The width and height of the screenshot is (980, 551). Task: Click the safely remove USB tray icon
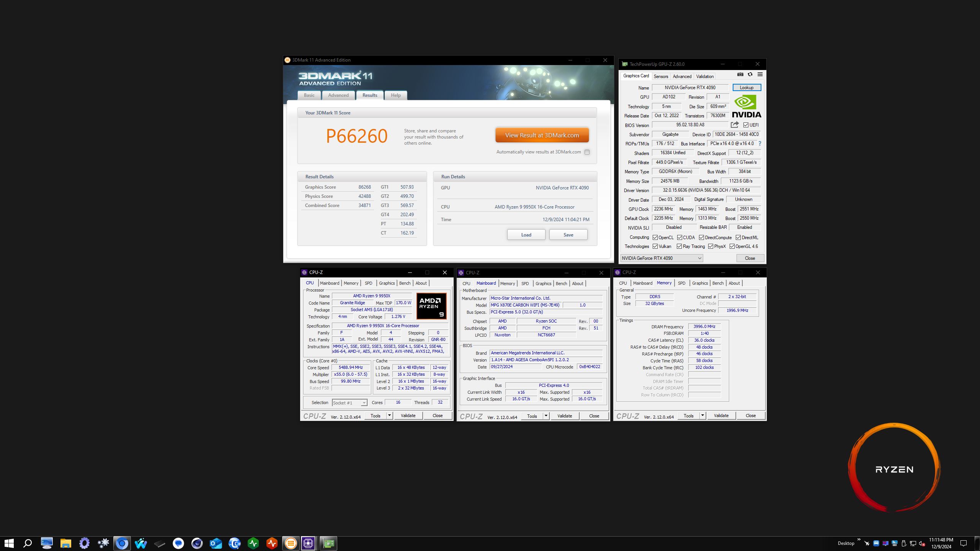coord(903,543)
